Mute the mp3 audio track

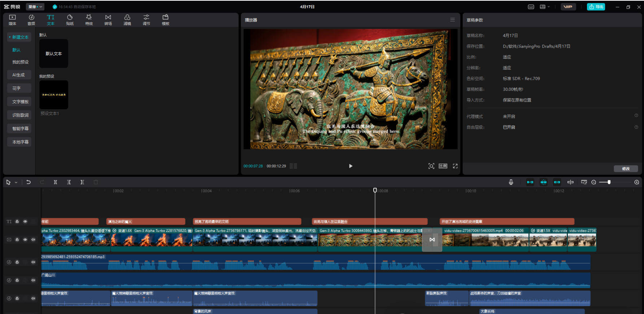coord(33,262)
